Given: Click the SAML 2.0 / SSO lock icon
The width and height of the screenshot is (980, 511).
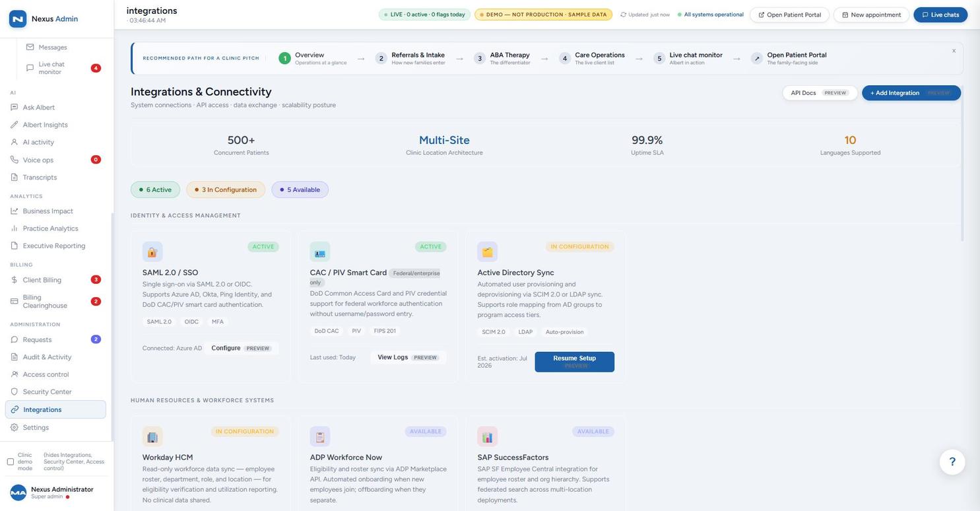Looking at the screenshot, I should 152,252.
